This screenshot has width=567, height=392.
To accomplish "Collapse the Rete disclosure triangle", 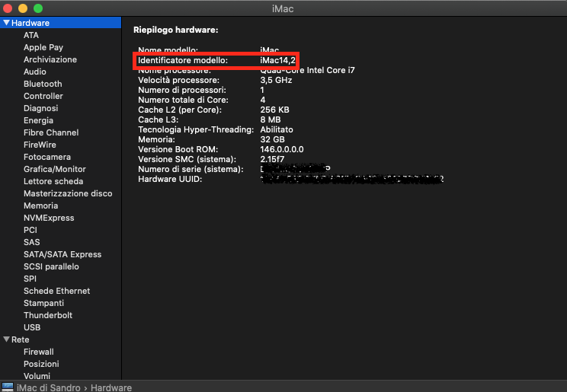I will click(6, 339).
